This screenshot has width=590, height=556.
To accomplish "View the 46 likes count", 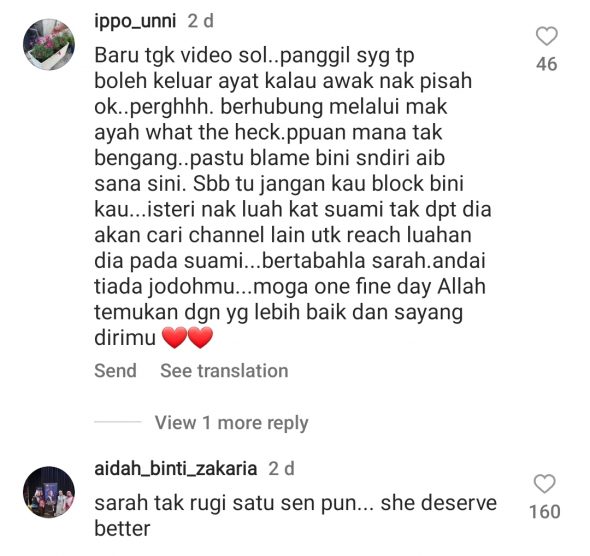I will 546,64.
